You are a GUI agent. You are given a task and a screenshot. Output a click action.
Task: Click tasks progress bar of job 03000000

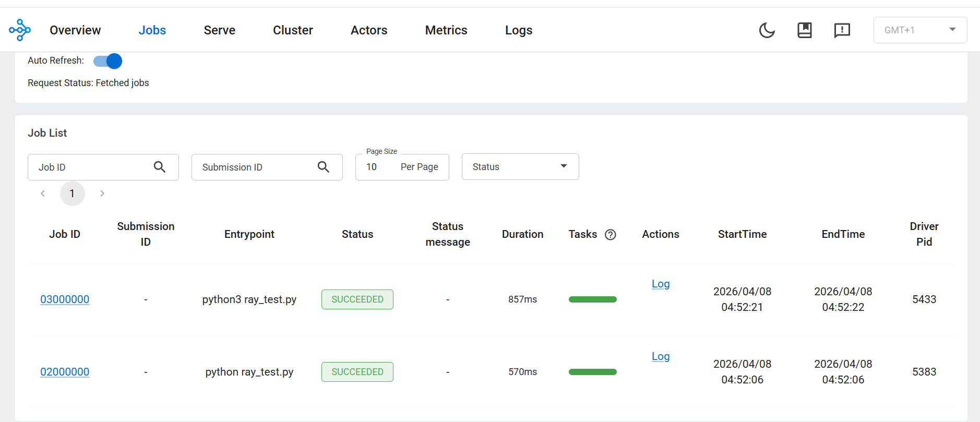(593, 299)
